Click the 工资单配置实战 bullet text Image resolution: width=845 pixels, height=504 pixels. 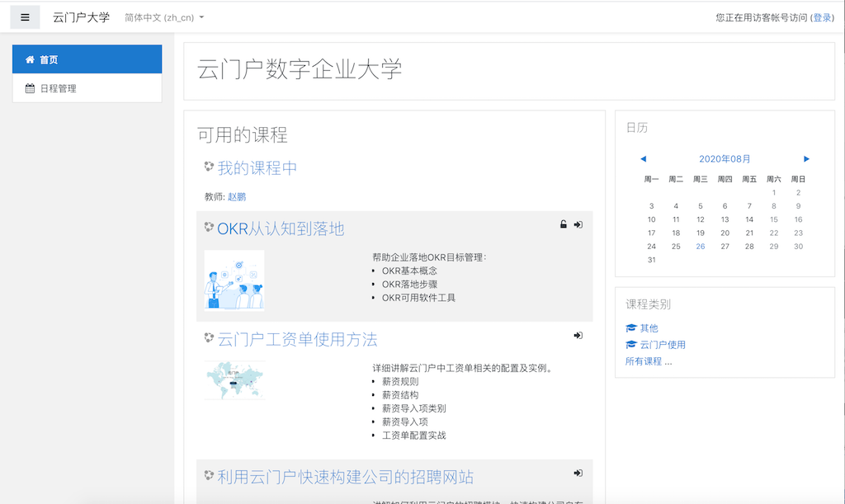tap(414, 436)
